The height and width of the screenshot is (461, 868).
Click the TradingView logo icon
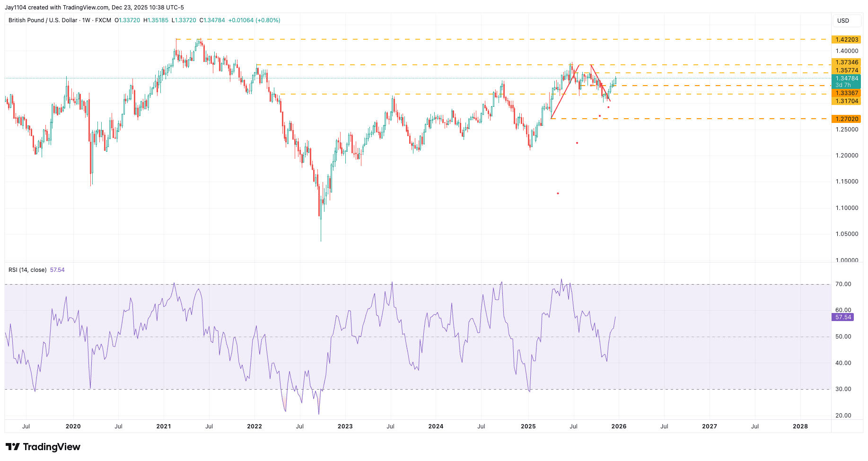14,446
